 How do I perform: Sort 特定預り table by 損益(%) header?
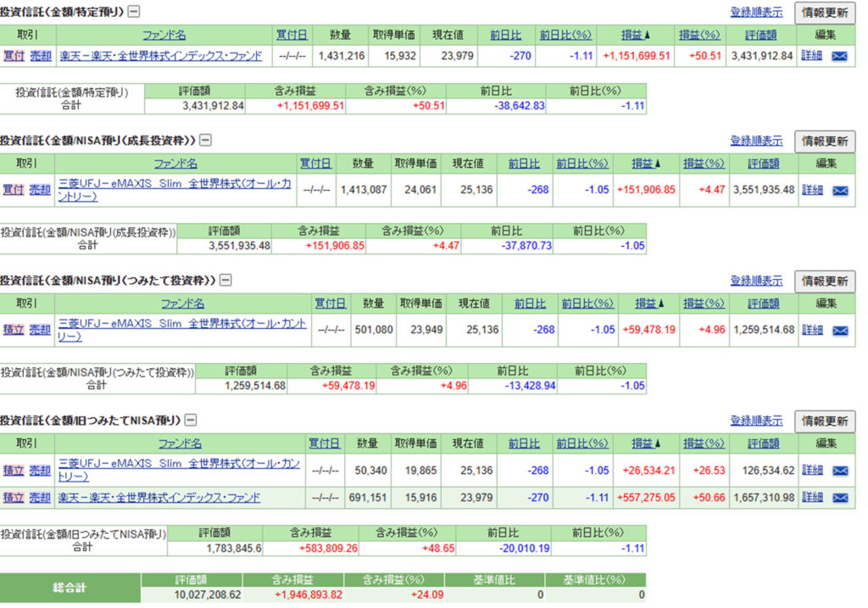[x=699, y=35]
